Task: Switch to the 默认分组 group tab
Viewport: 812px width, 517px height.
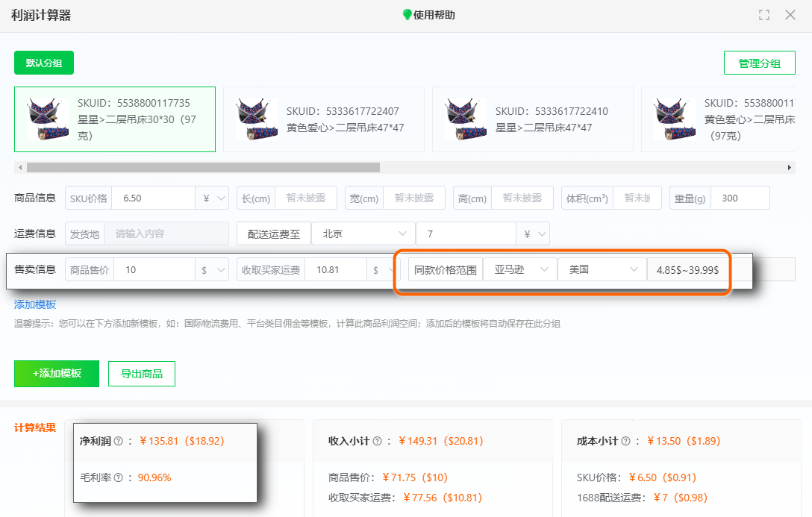Action: (x=43, y=63)
